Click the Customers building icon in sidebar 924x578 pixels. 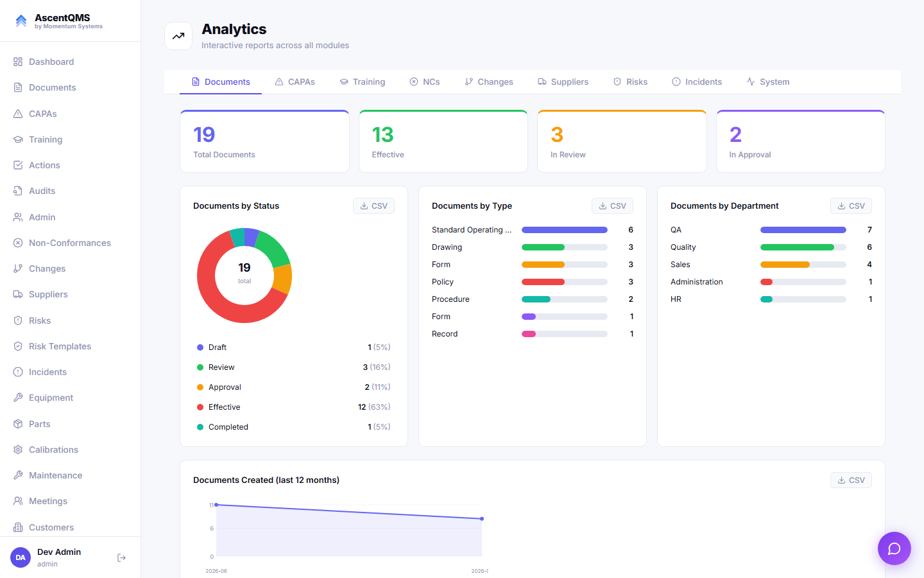18,527
